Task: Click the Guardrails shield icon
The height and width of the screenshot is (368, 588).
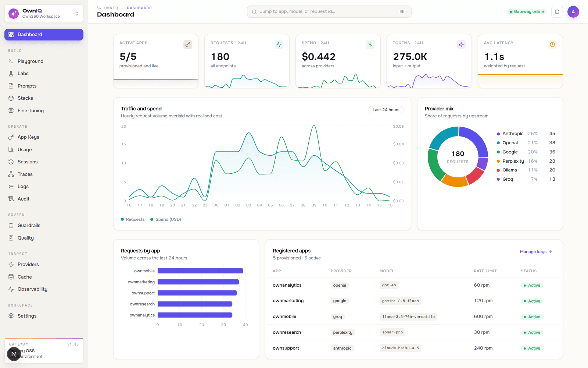Action: click(x=11, y=226)
